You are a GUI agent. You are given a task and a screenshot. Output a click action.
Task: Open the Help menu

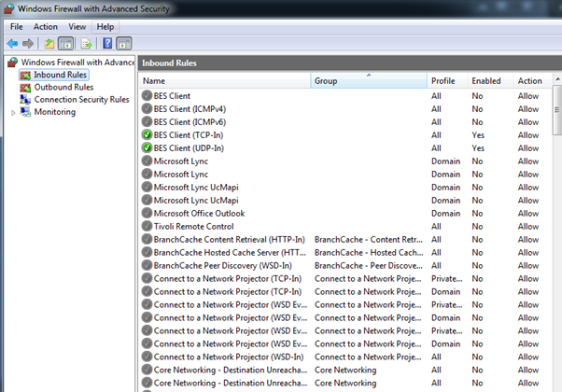105,27
